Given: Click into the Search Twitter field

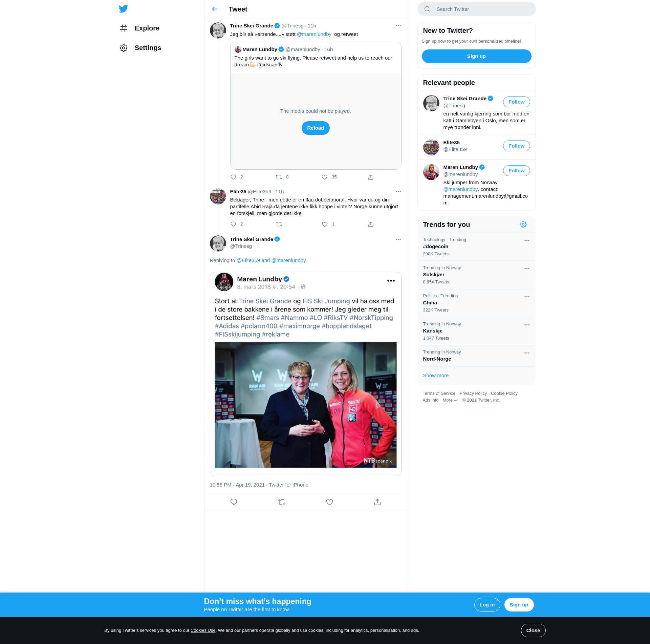Looking at the screenshot, I should pyautogui.click(x=476, y=9).
